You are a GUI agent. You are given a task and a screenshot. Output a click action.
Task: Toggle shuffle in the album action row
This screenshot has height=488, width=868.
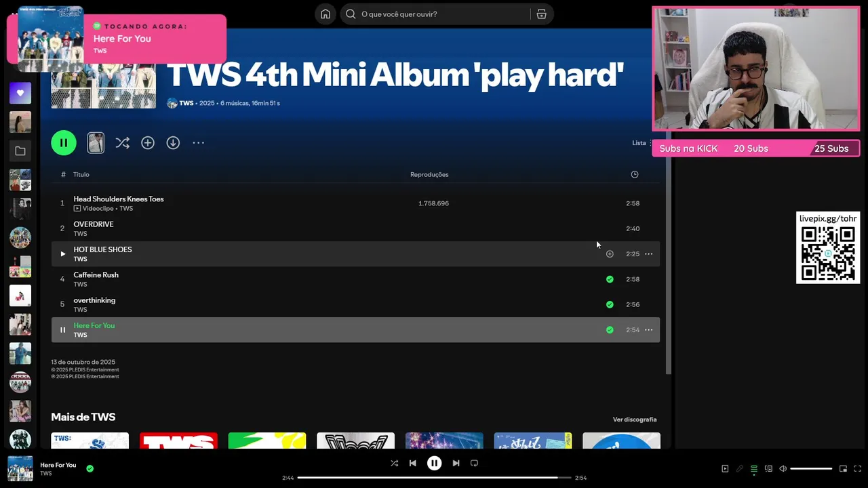click(122, 143)
